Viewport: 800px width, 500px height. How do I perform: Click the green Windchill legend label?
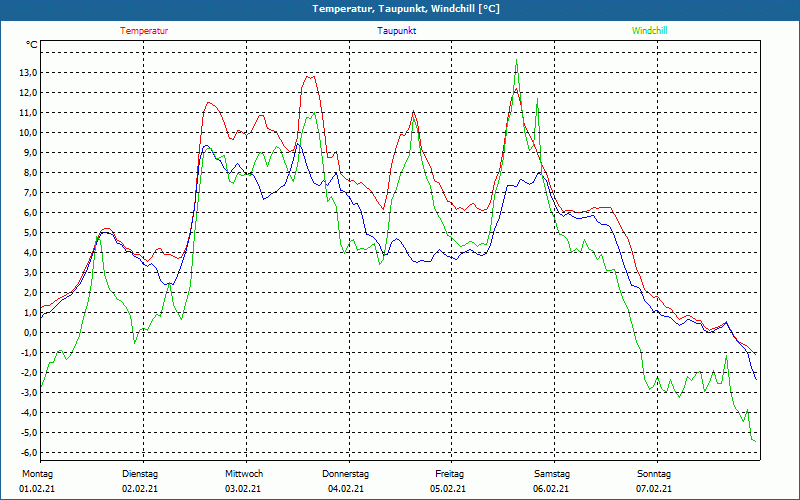click(x=649, y=31)
